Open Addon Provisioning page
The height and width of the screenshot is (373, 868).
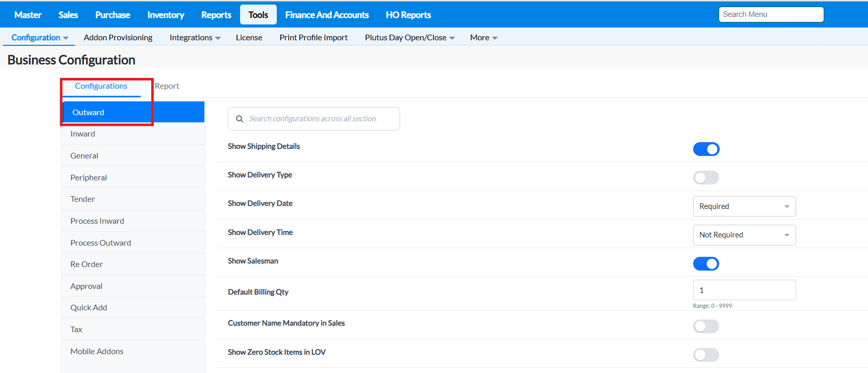point(118,38)
